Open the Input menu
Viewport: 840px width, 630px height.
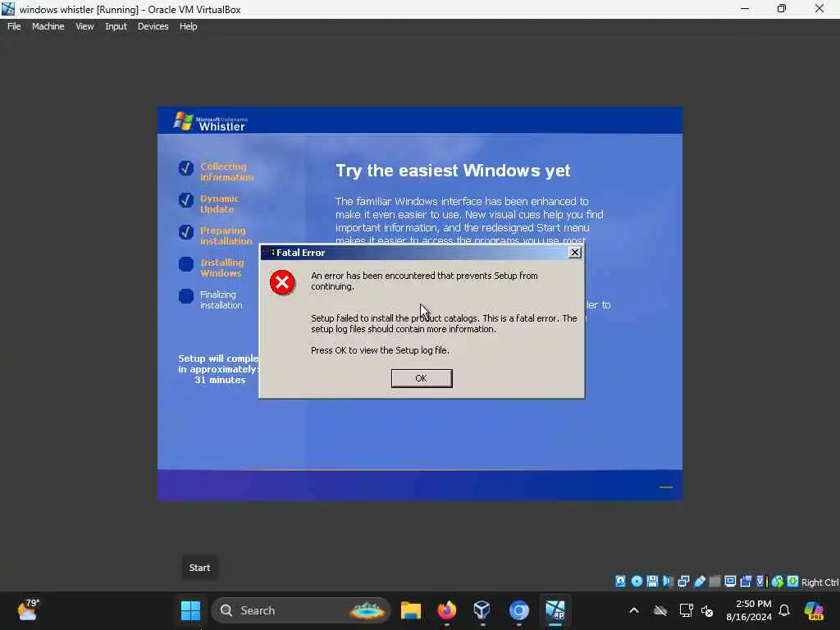click(116, 26)
